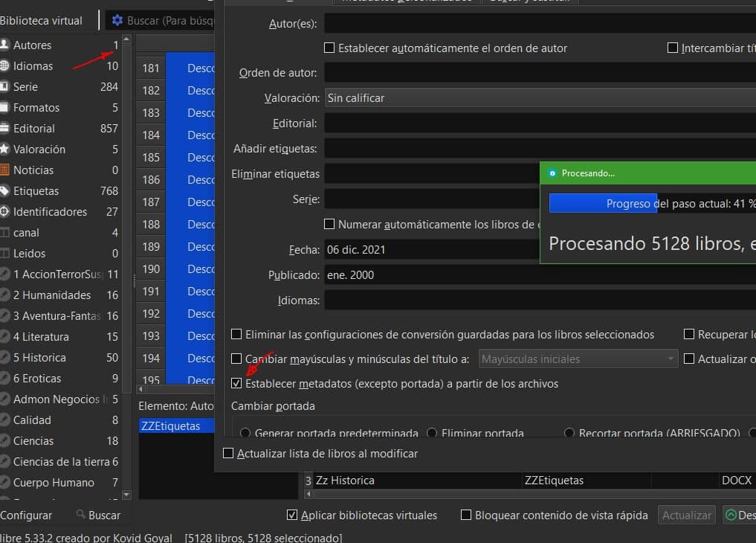Select Recortar portada (ARRIESGADO) option
756x543 pixels.
[569, 432]
